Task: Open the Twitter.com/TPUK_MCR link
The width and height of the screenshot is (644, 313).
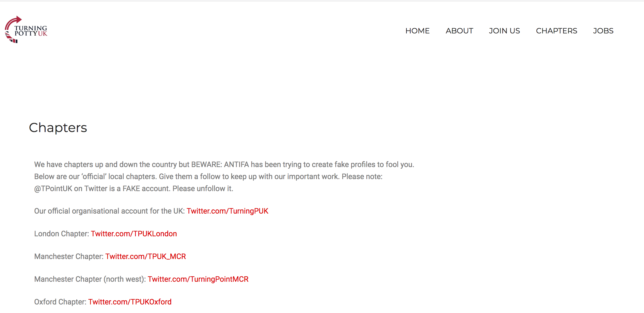Action: pos(146,257)
